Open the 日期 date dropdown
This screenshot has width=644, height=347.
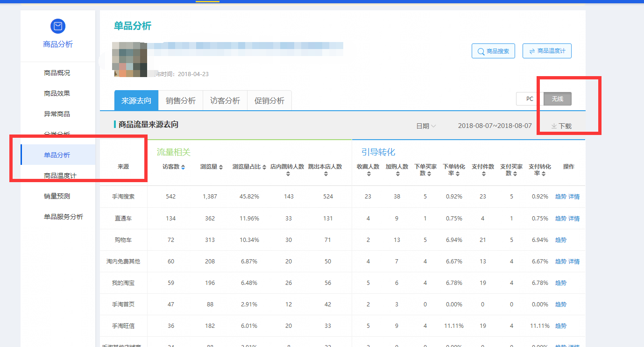point(425,125)
